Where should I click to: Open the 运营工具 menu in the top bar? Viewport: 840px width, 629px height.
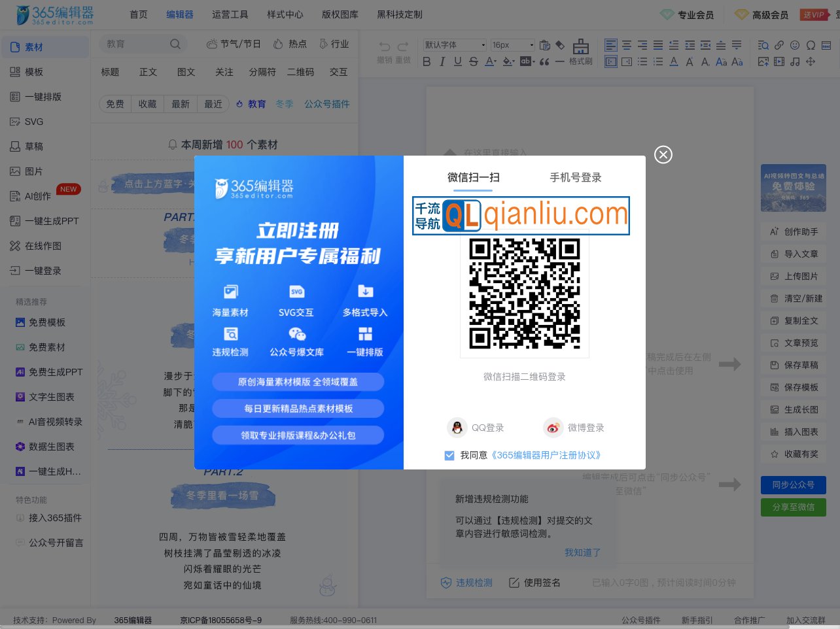[x=230, y=14]
